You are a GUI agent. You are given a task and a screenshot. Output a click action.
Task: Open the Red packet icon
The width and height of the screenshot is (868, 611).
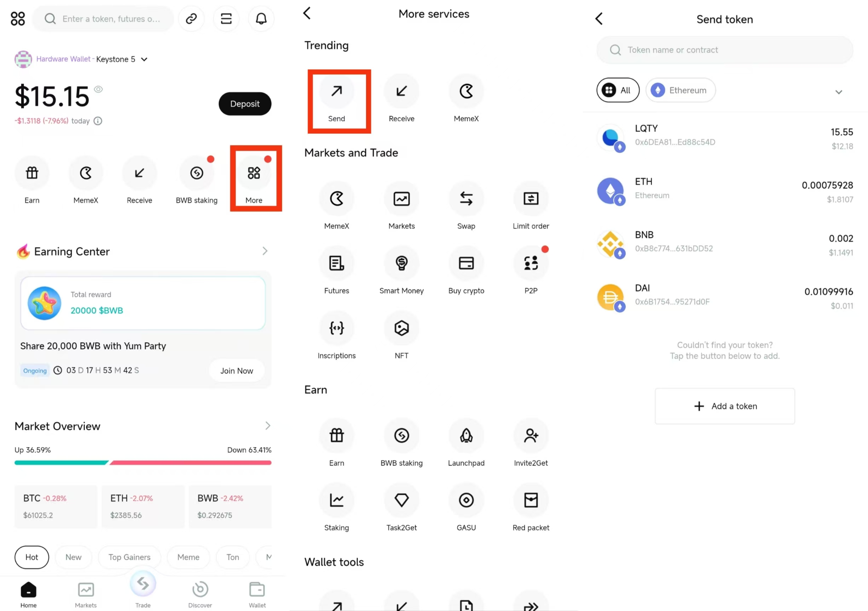(531, 500)
